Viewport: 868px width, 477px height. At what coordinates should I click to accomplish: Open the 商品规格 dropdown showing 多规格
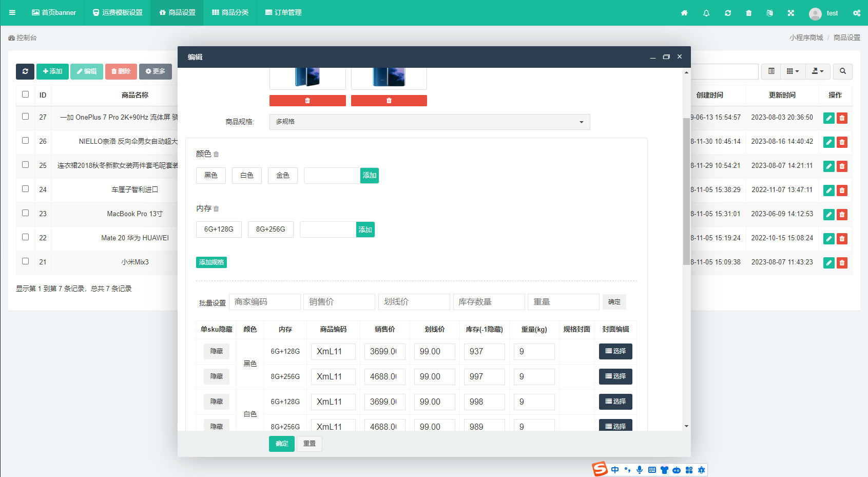point(429,122)
